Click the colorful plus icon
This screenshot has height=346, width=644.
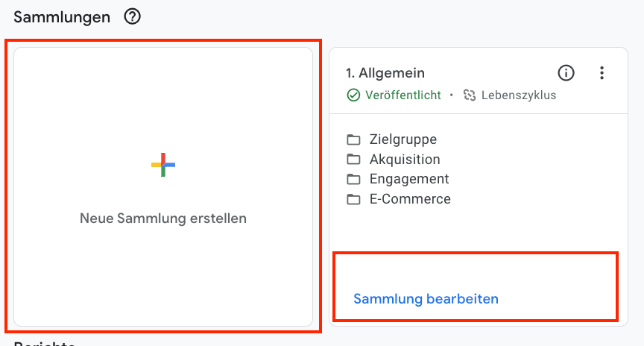(163, 165)
